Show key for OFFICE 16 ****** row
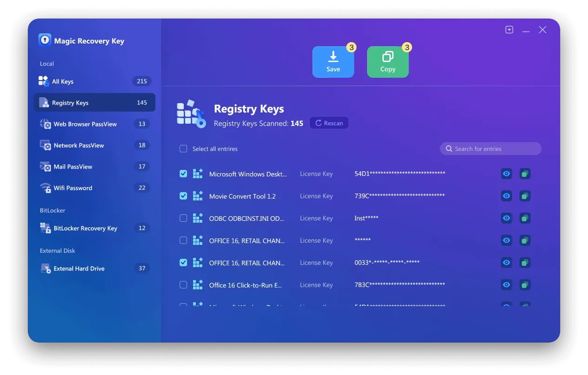Viewport: 588px width, 375px height. point(507,240)
